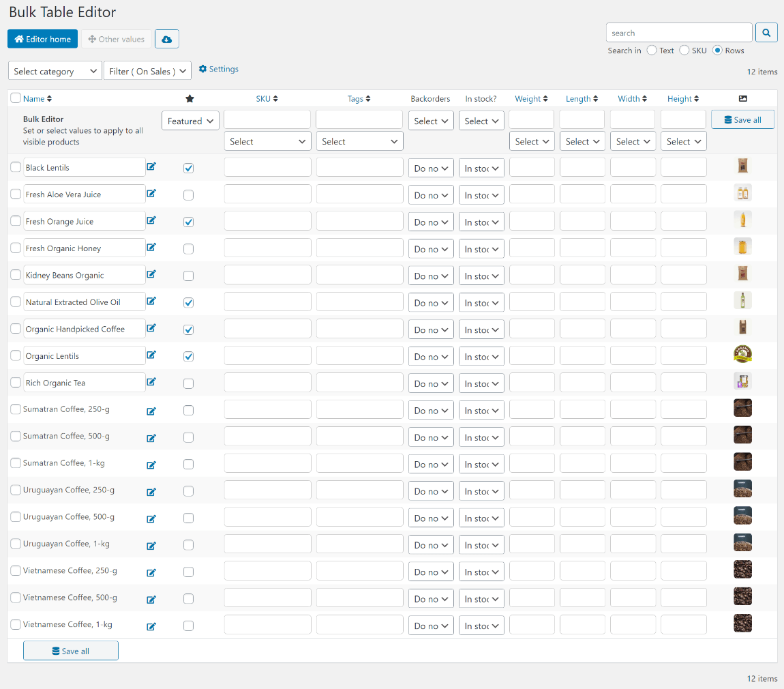Open edit icon for Kidney Beans Organic
The height and width of the screenshot is (689, 784).
[x=151, y=275]
